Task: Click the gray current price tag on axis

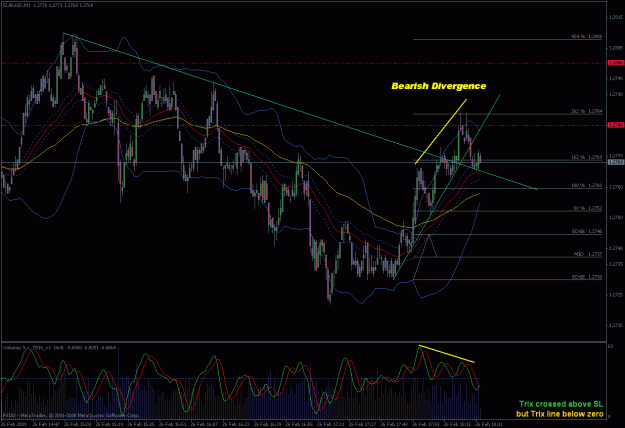Action: [x=616, y=162]
